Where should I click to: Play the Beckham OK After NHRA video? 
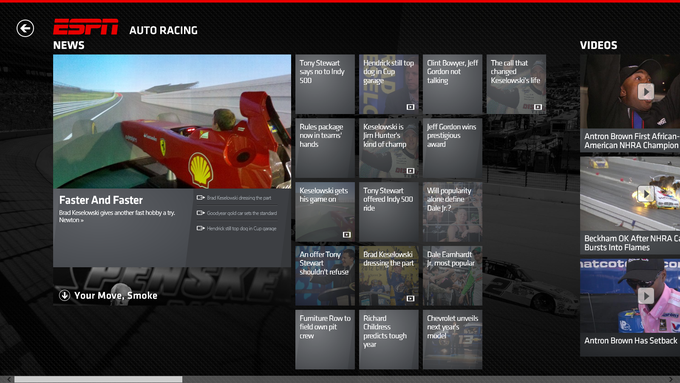(645, 194)
